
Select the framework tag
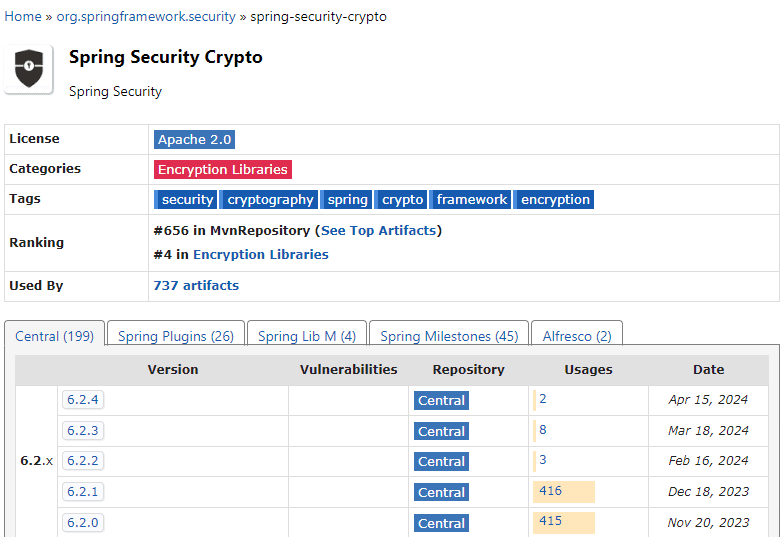point(470,199)
